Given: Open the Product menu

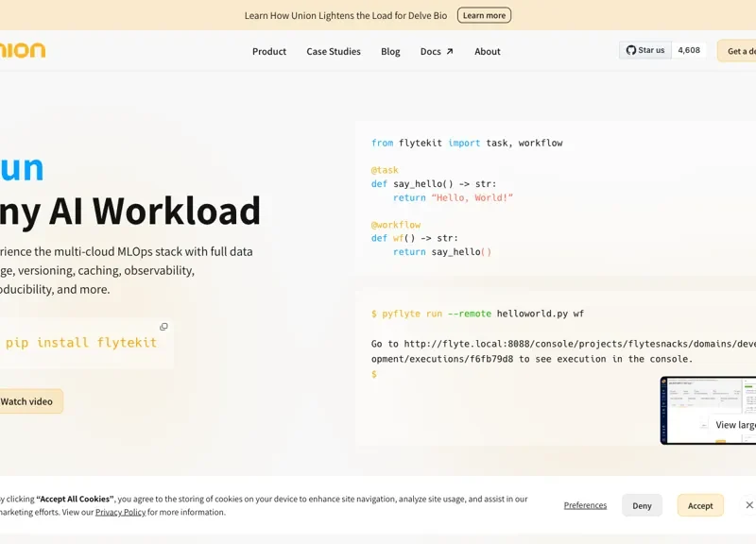Looking at the screenshot, I should pos(268,52).
